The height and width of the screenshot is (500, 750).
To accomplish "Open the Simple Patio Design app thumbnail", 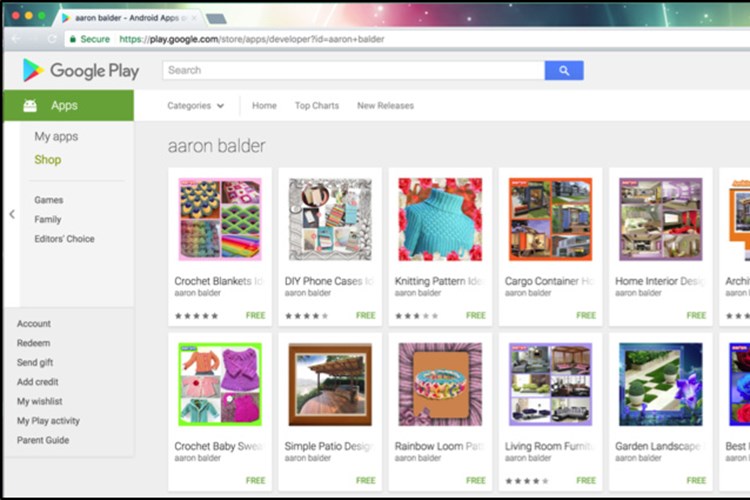I will coord(330,384).
